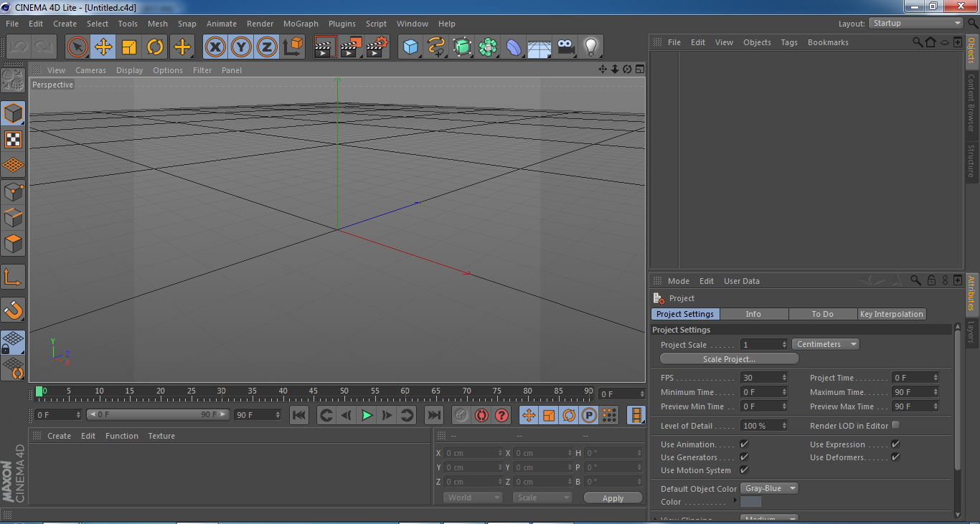Viewport: 980px width, 524px height.
Task: Step the Level of Detail spinner
Action: pyautogui.click(x=783, y=426)
